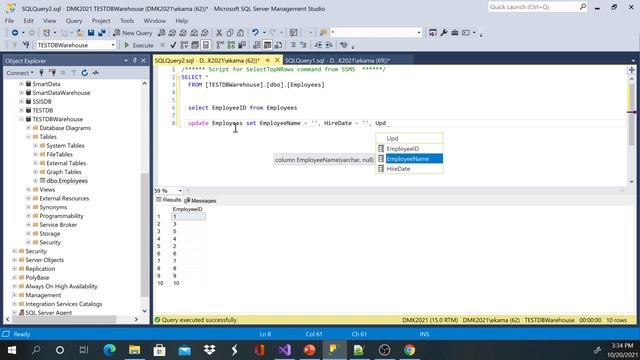Click the Undo arrow icon
This screenshot has width=640, height=360.
click(255, 33)
